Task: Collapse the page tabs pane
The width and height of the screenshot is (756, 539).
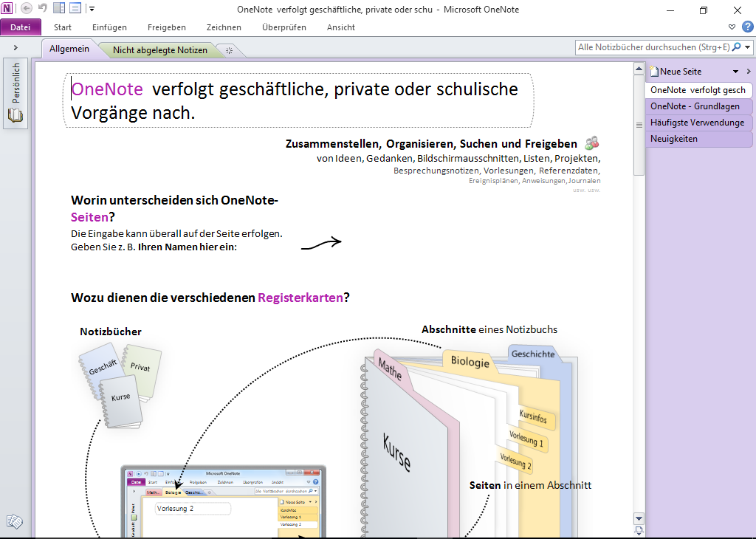Action: point(749,72)
